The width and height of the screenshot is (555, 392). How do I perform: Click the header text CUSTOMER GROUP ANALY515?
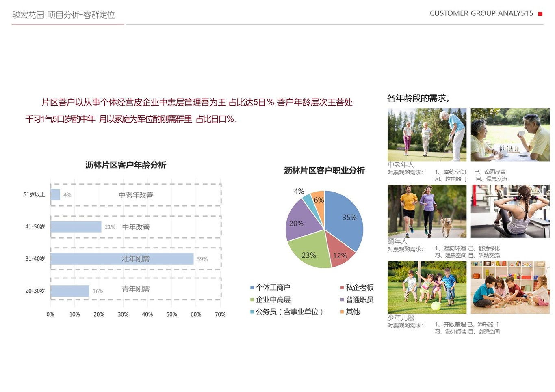(481, 13)
